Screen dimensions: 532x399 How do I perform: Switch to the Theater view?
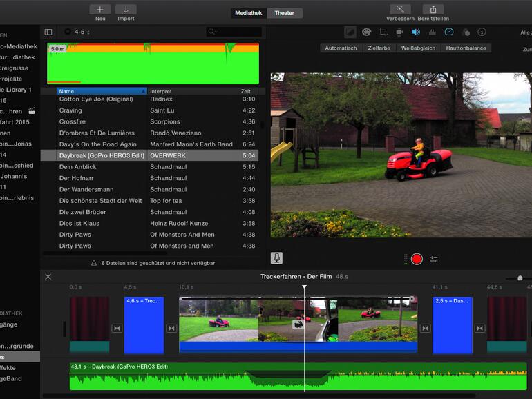click(284, 13)
